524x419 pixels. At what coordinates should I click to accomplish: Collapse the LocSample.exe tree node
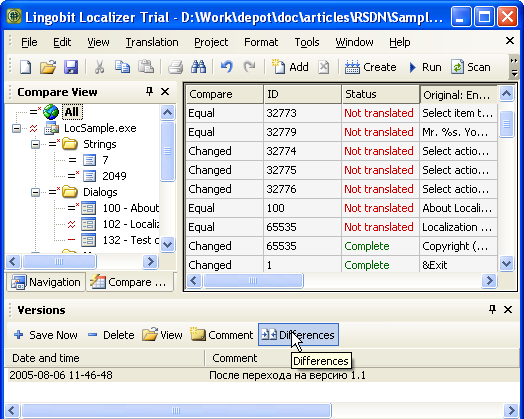(x=16, y=128)
